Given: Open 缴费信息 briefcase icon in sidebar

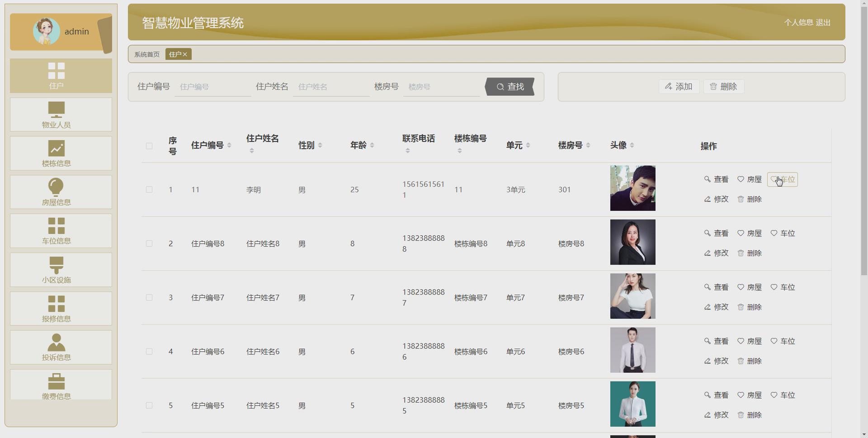Looking at the screenshot, I should pos(57,381).
